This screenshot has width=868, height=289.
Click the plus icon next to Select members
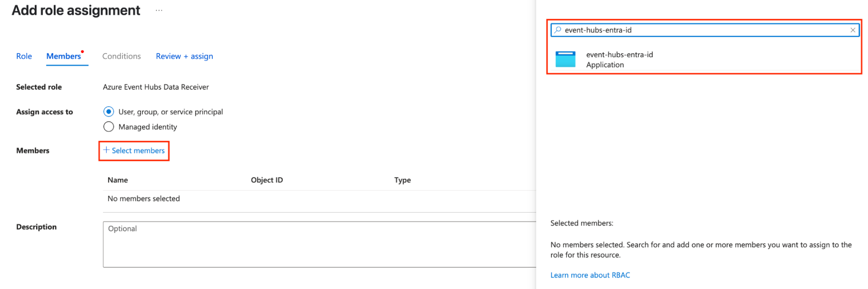click(x=106, y=150)
